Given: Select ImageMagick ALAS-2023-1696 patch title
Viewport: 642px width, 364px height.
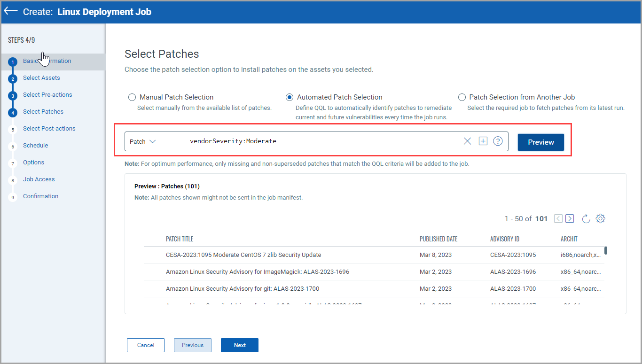Looking at the screenshot, I should 258,272.
